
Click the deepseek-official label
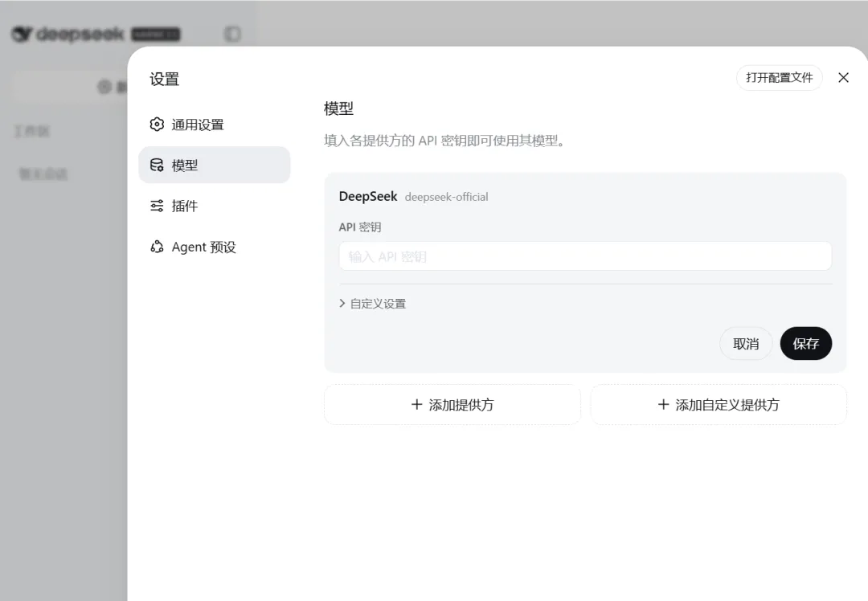pos(446,197)
